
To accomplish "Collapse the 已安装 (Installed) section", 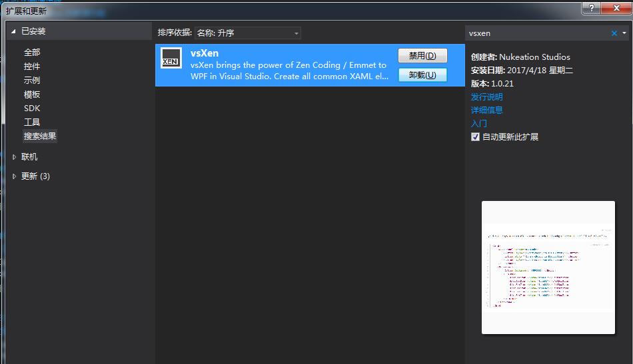I will [13, 31].
